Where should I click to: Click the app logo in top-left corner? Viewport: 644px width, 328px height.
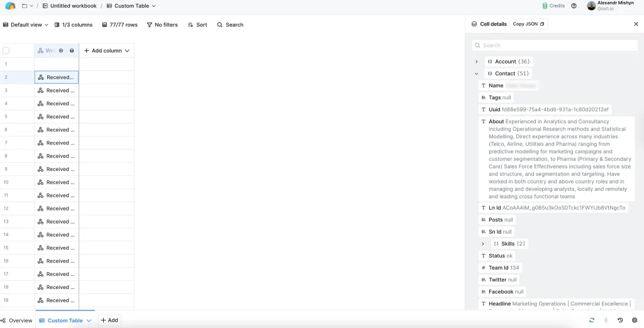[10, 6]
